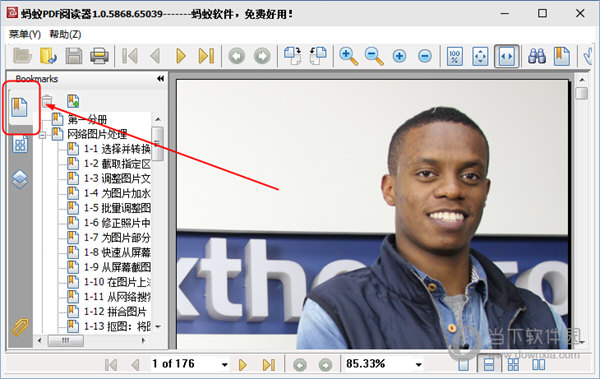Enable single page layout in bottom bar
The height and width of the screenshot is (379, 600).
(x=463, y=364)
